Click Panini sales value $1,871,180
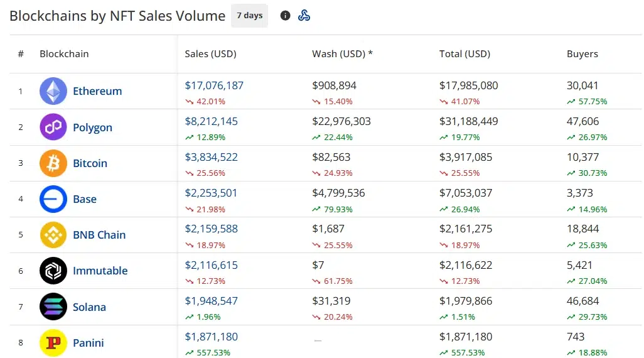 tap(211, 337)
